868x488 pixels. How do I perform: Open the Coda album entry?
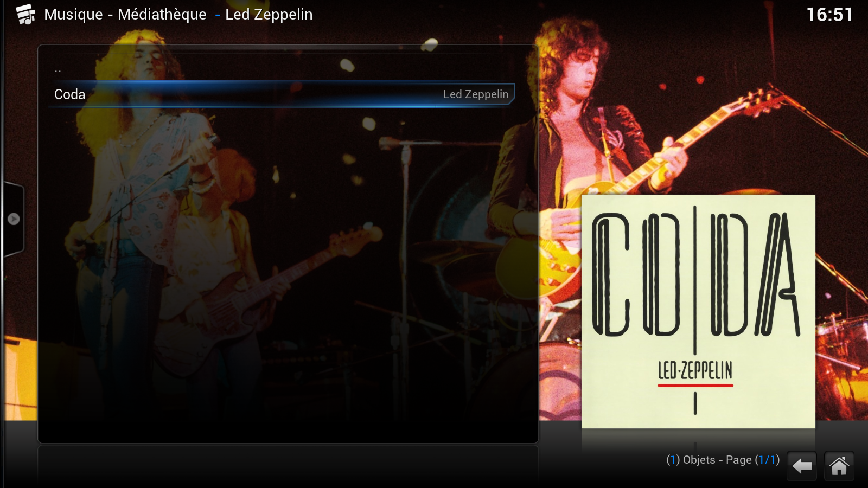point(282,94)
